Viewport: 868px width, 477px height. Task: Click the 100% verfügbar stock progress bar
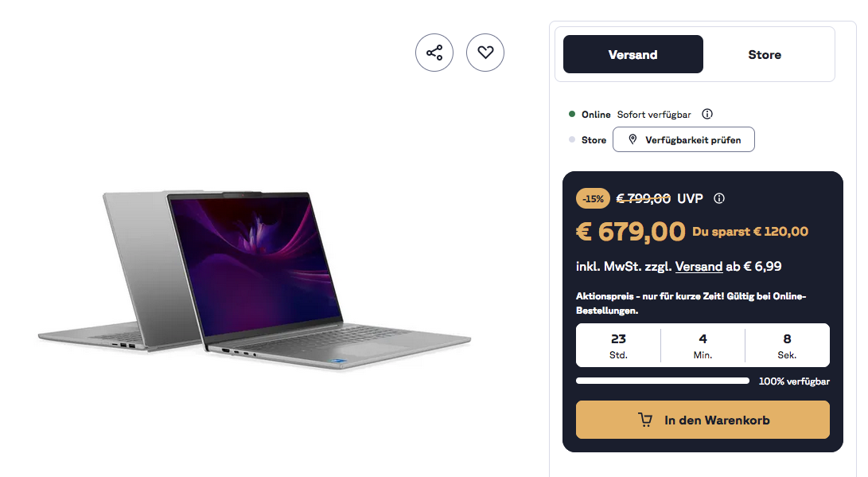point(663,381)
